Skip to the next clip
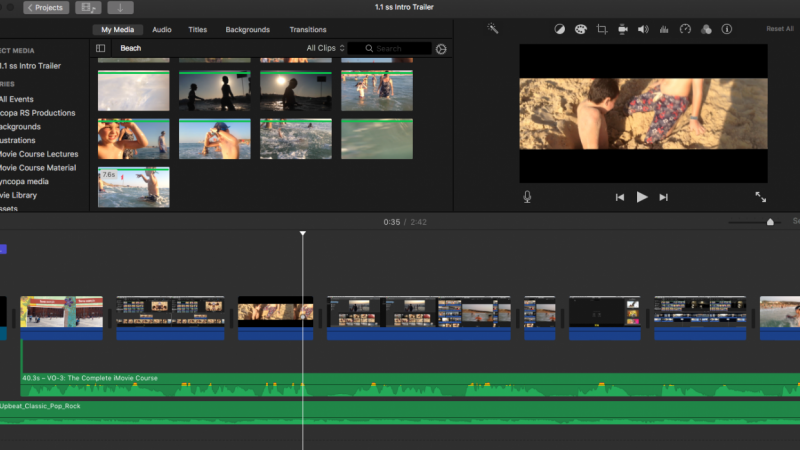The image size is (800, 450). click(x=663, y=197)
